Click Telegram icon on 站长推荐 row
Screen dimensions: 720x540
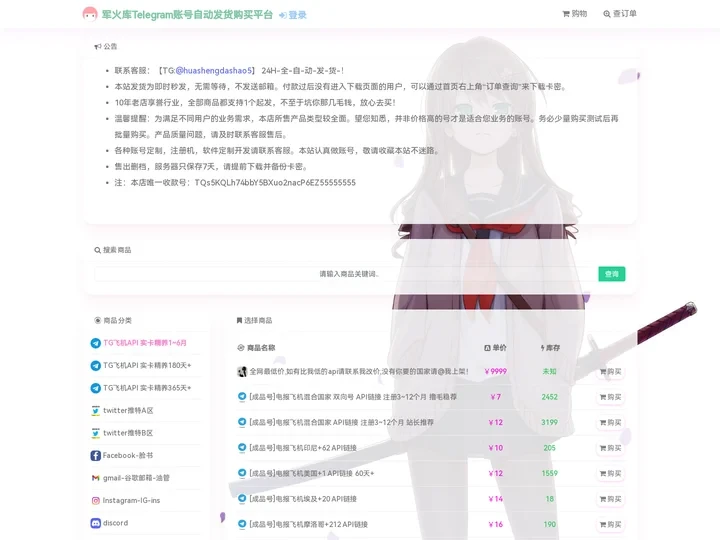(x=242, y=422)
